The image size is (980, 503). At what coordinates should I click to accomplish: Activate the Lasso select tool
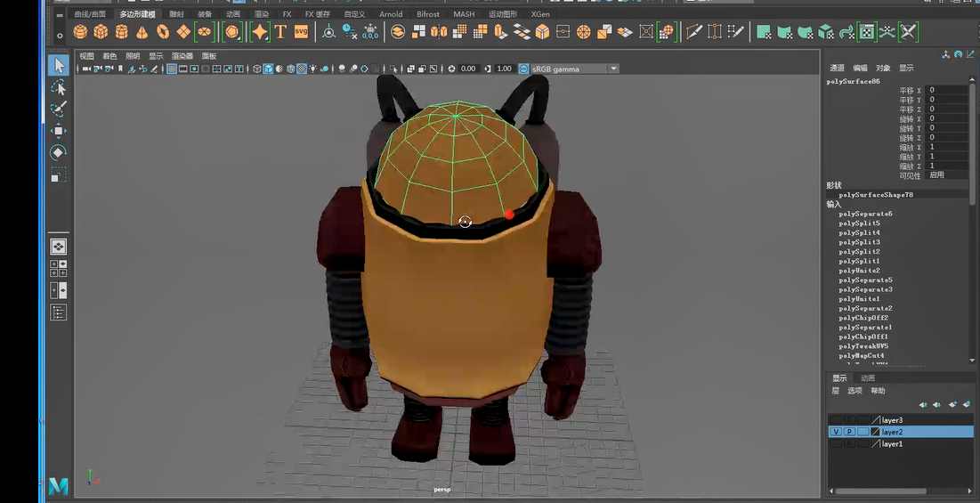click(x=59, y=87)
